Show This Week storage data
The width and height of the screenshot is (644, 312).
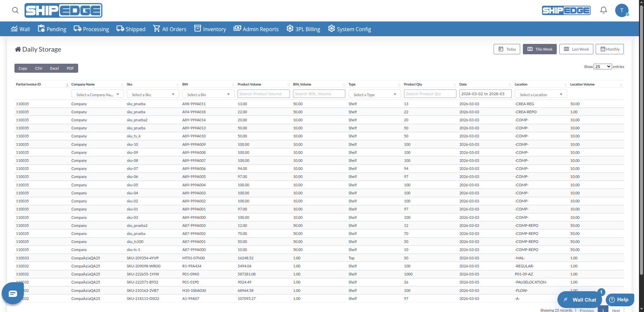[539, 49]
